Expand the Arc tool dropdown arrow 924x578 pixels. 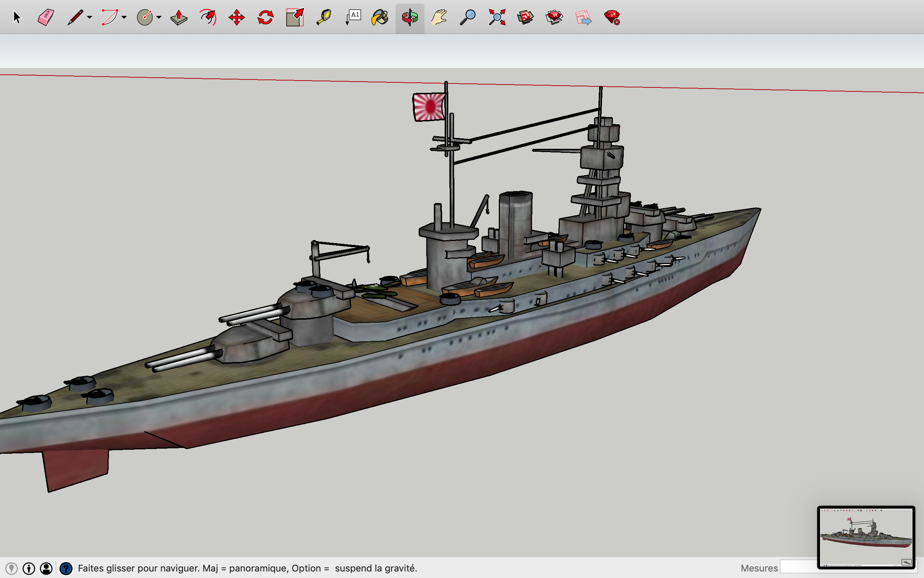pyautogui.click(x=124, y=17)
